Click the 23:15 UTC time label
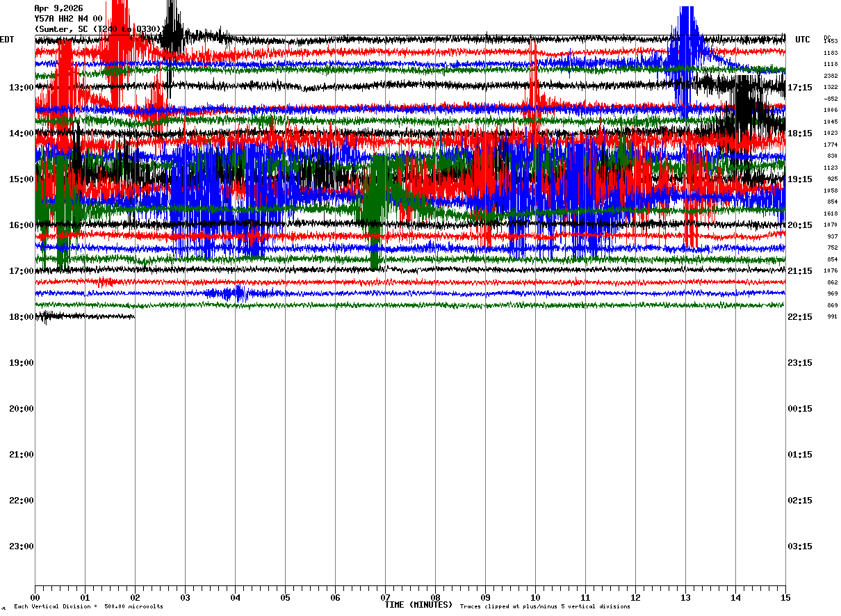841x616 pixels. 801,363
